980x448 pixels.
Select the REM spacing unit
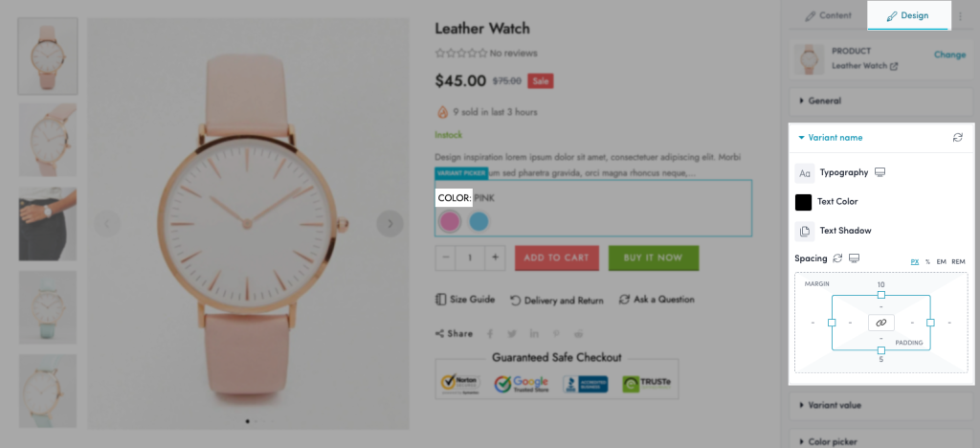point(958,261)
